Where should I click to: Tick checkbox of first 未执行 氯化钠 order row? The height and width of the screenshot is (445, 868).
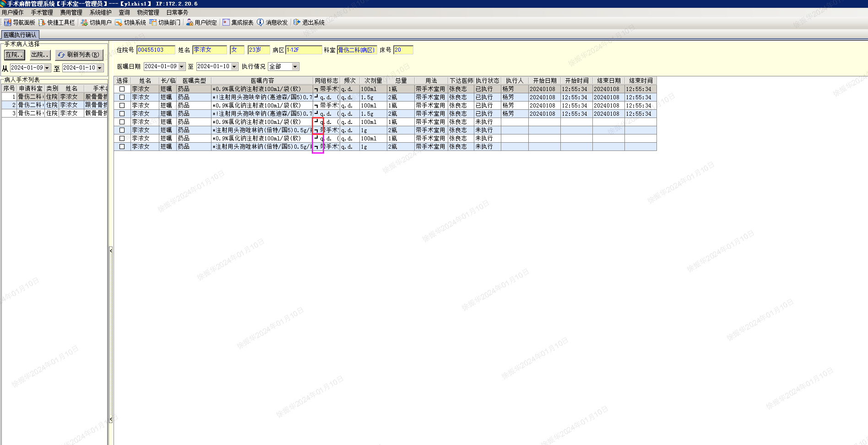(122, 122)
